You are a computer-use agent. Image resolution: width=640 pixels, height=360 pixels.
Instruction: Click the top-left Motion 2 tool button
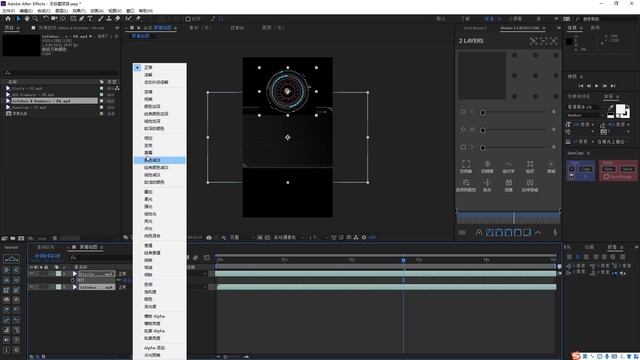point(466,166)
